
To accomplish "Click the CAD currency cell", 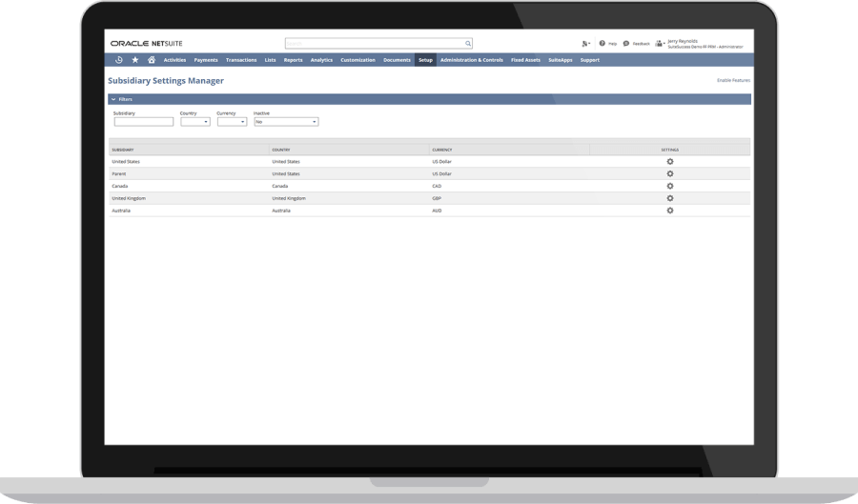I will pos(437,186).
